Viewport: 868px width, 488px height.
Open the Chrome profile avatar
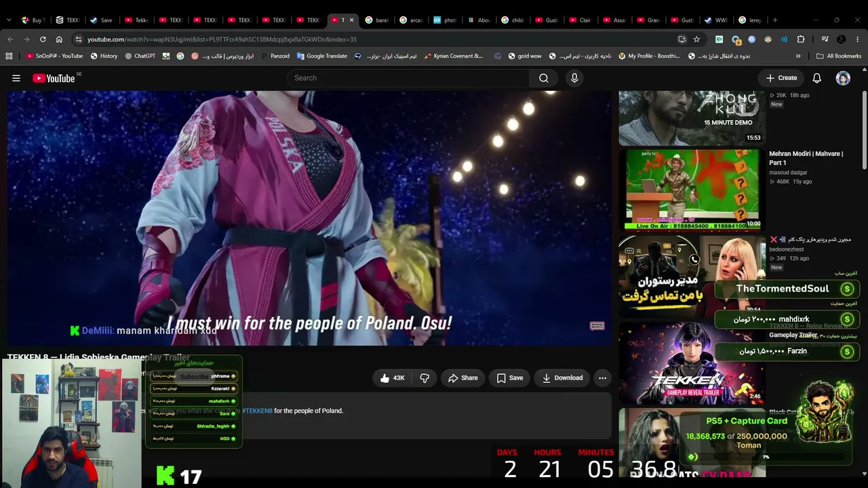pyautogui.click(x=842, y=39)
